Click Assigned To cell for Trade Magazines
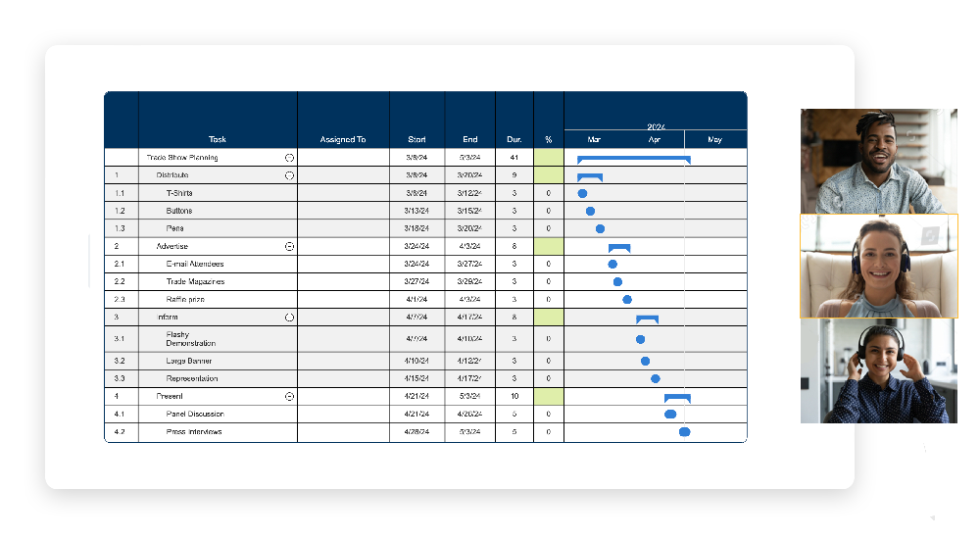This screenshot has height=539, width=980. (x=343, y=281)
